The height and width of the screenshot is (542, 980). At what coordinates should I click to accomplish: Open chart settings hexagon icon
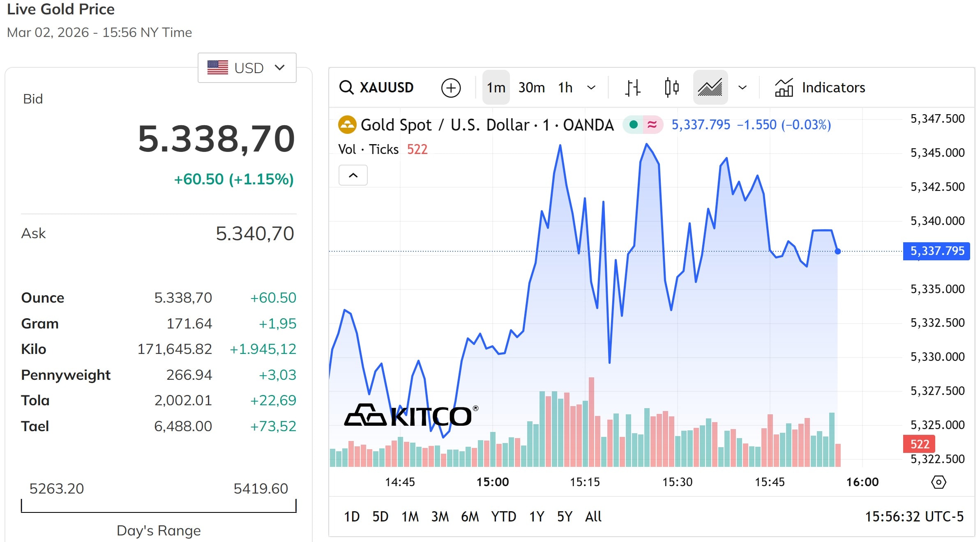[938, 482]
